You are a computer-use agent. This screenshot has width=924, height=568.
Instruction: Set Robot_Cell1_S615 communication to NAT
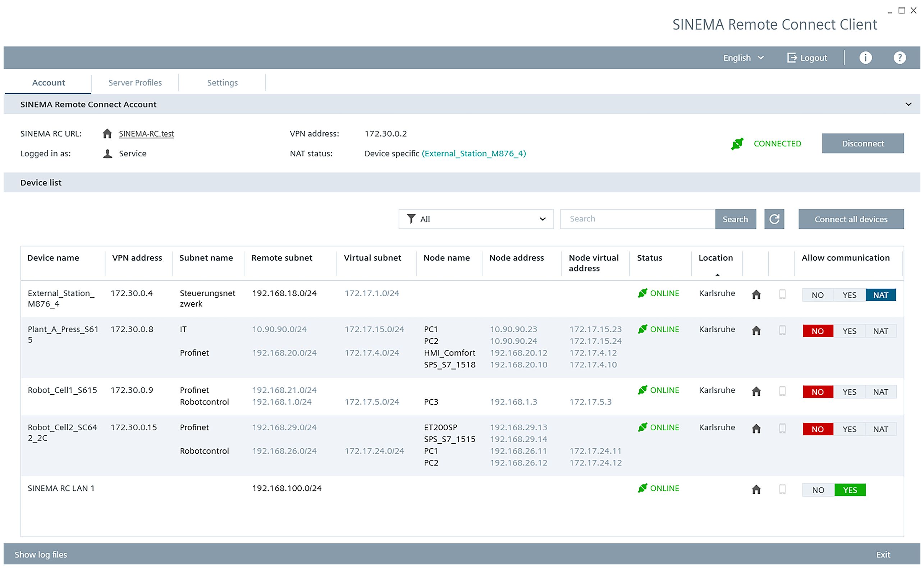click(x=880, y=392)
